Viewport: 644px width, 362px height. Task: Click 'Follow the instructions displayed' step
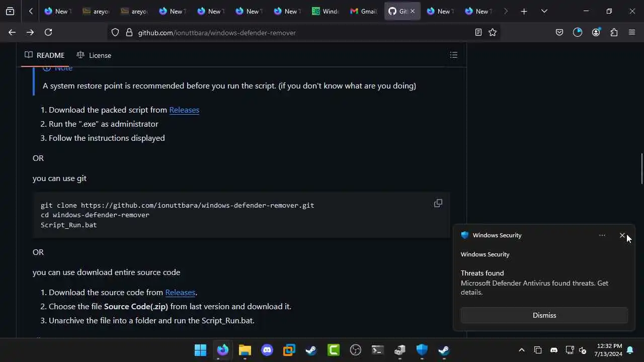[107, 138]
